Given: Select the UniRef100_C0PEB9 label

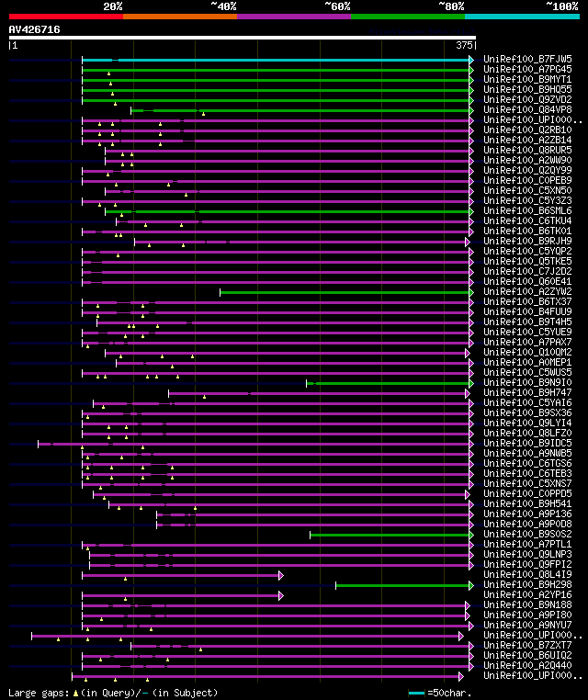Looking at the screenshot, I should [x=527, y=180].
